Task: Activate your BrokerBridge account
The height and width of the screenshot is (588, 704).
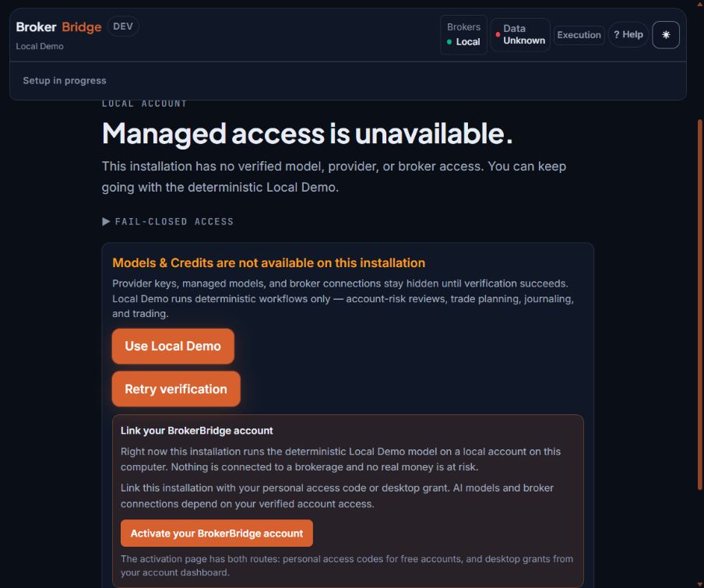Action: pyautogui.click(x=216, y=533)
